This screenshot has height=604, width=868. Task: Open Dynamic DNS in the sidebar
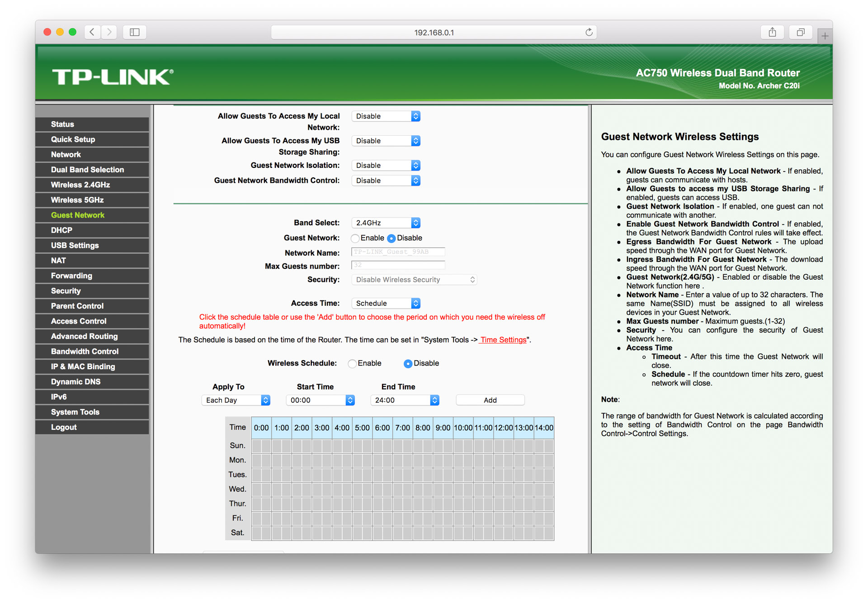pyautogui.click(x=92, y=382)
